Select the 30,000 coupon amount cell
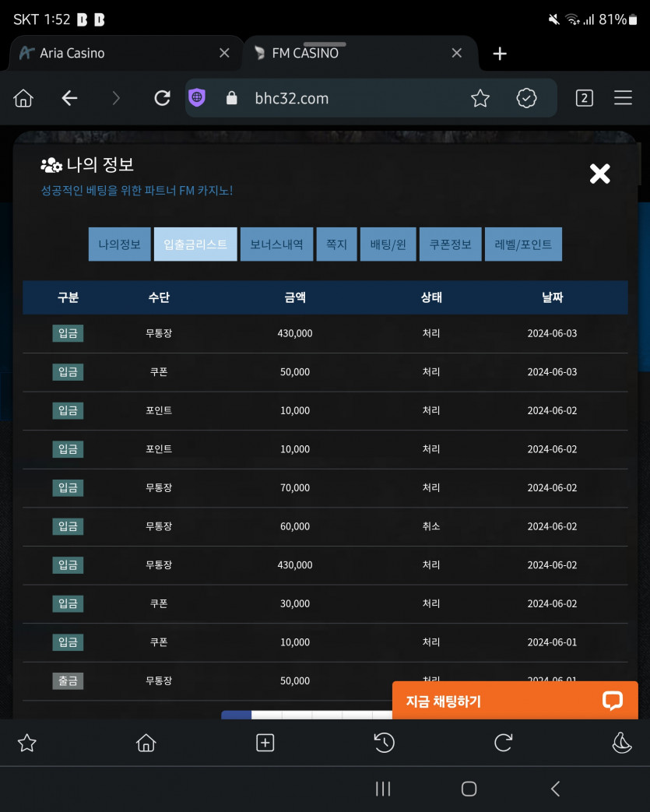 click(x=295, y=603)
